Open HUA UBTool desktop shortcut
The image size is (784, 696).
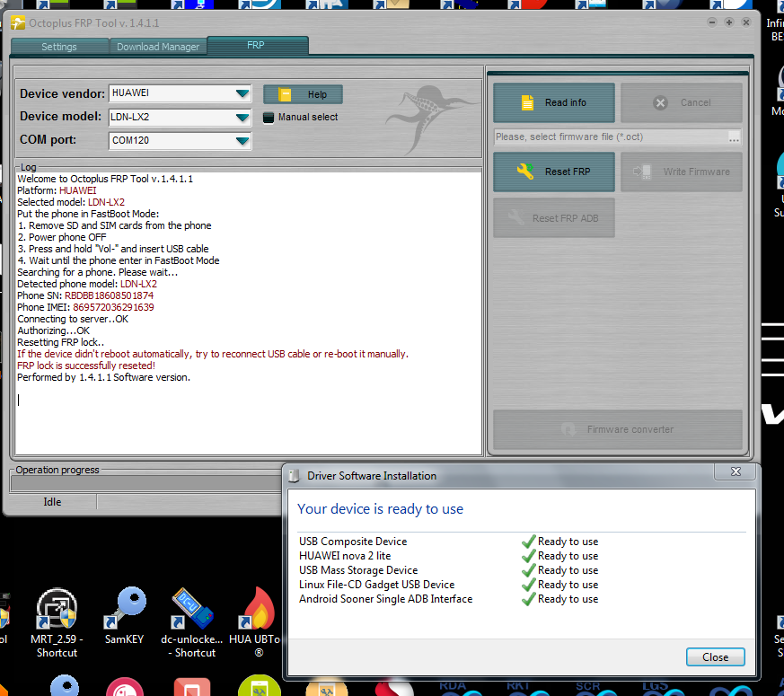256,623
